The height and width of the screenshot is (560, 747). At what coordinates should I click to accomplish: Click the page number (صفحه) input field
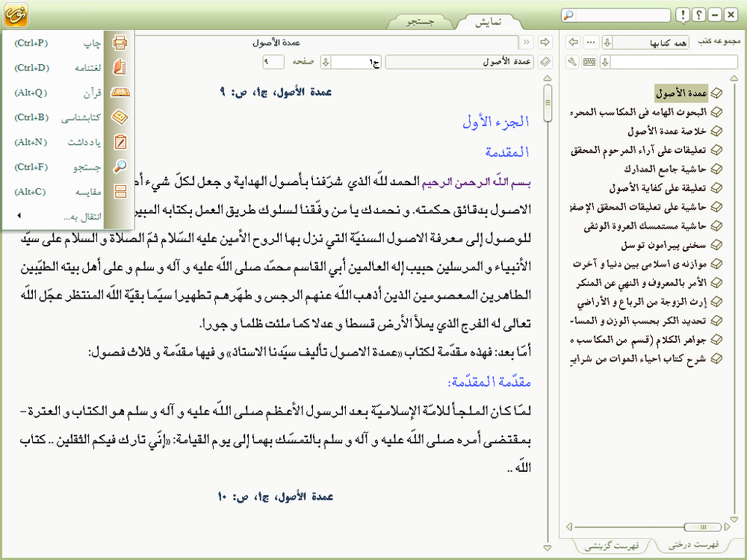(273, 62)
